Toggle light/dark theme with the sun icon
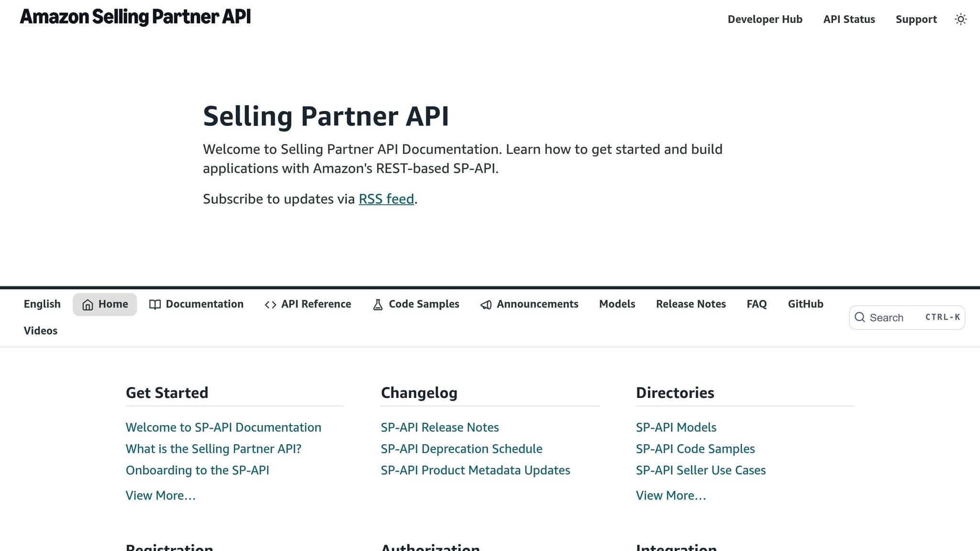 tap(960, 19)
